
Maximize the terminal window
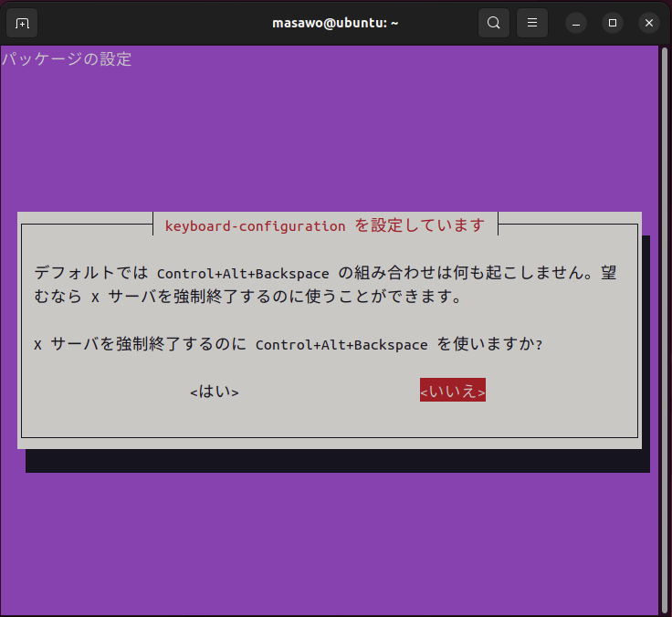613,23
